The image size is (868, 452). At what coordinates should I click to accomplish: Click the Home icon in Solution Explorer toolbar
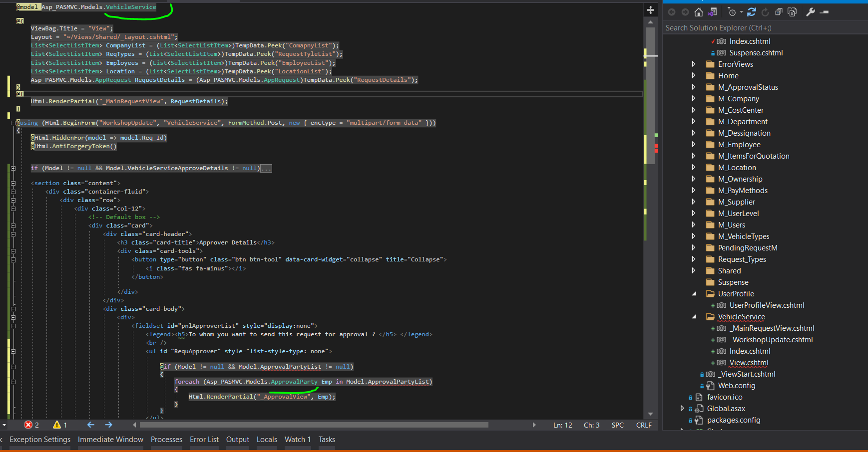[699, 12]
